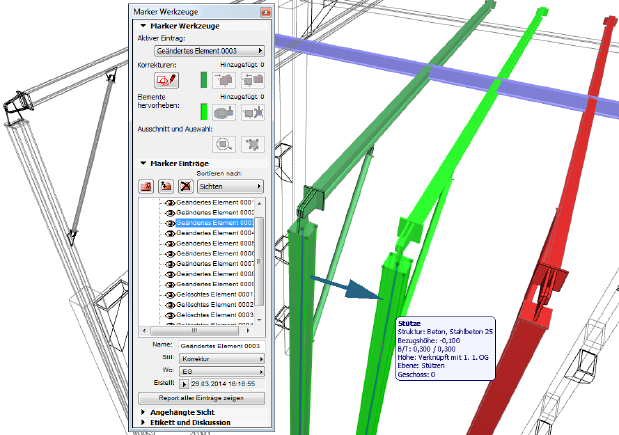Open the Sortieren nach Sichten dropdown
This screenshot has height=435, width=619.
pos(230,186)
